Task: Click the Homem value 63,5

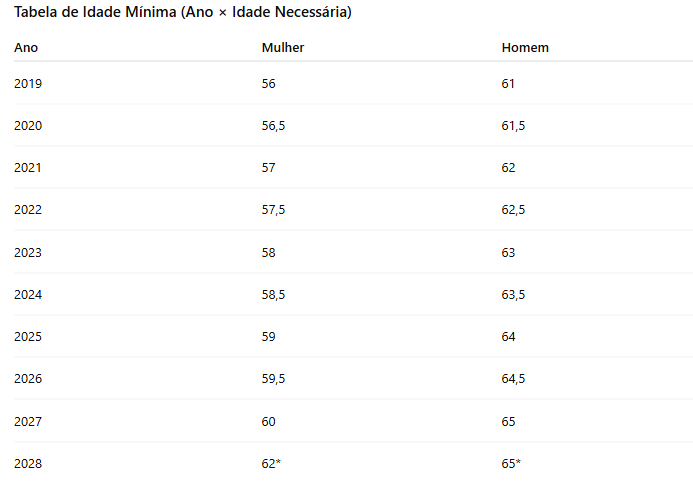Action: (513, 294)
